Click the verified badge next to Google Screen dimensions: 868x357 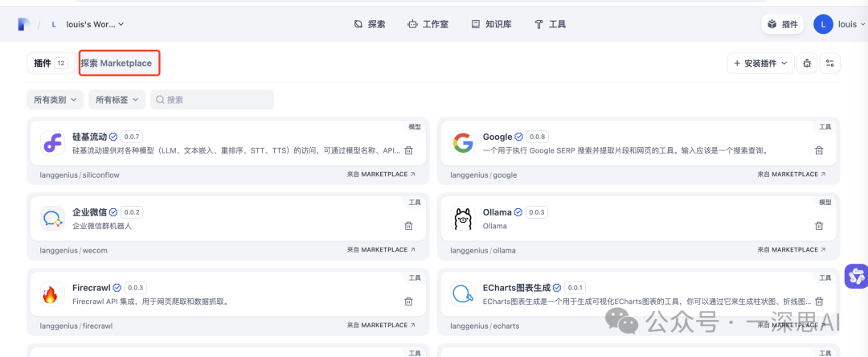click(x=518, y=137)
